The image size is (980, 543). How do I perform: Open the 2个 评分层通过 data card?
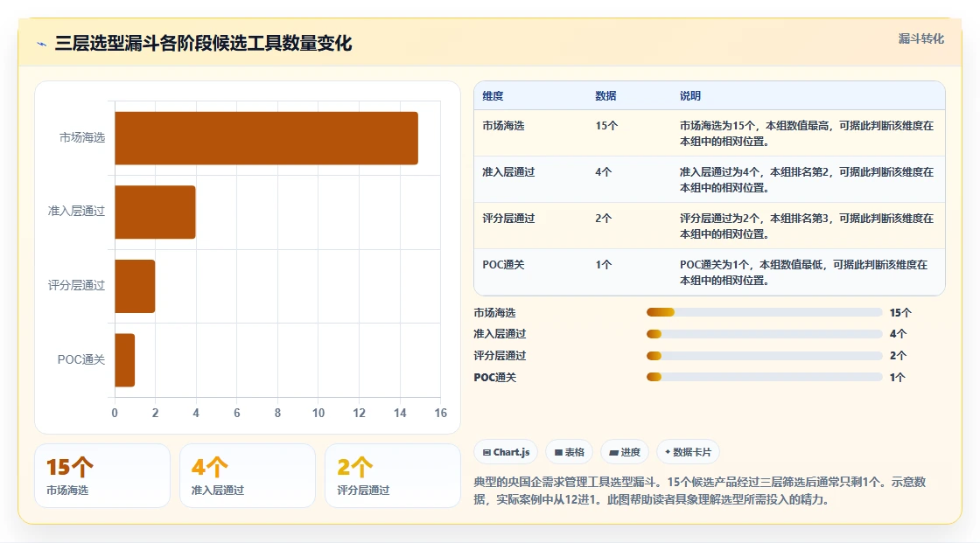click(393, 476)
